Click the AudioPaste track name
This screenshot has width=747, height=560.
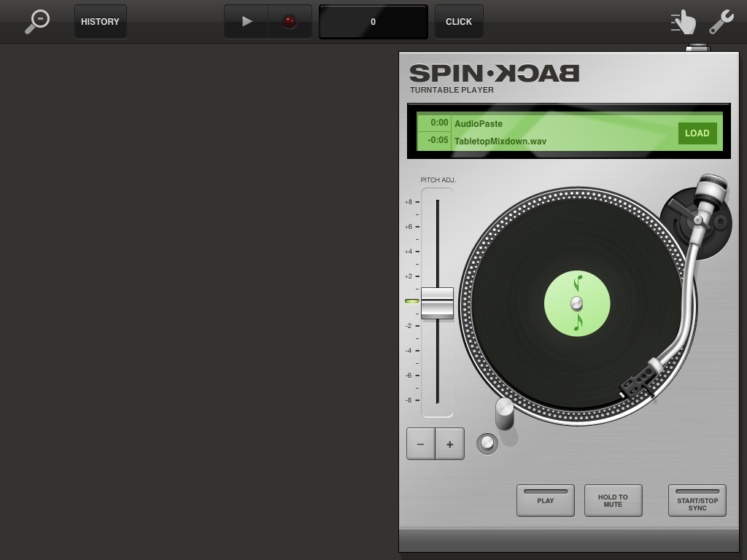point(479,124)
